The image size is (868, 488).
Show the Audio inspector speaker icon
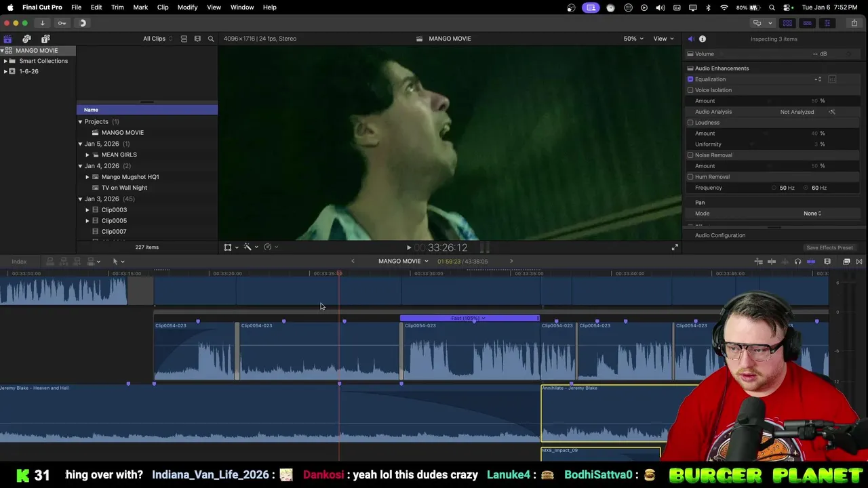click(690, 39)
